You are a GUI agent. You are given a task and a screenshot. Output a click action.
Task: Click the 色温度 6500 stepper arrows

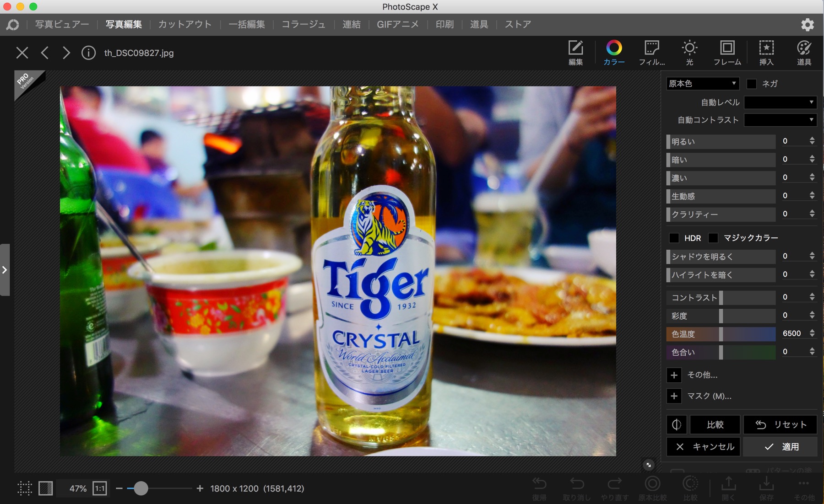point(812,333)
